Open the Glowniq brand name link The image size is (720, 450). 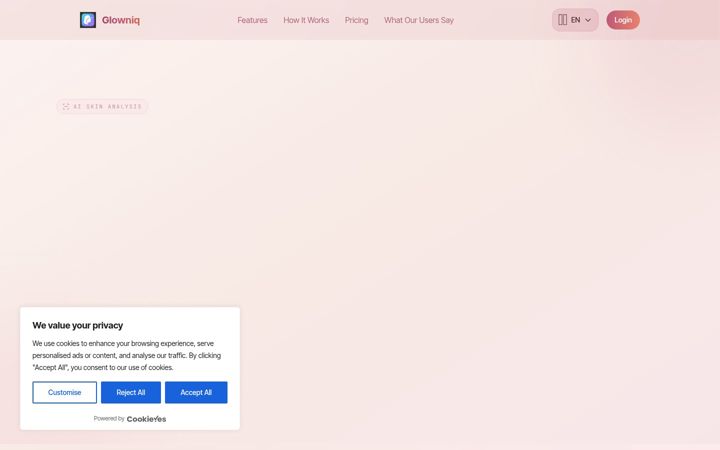point(121,20)
